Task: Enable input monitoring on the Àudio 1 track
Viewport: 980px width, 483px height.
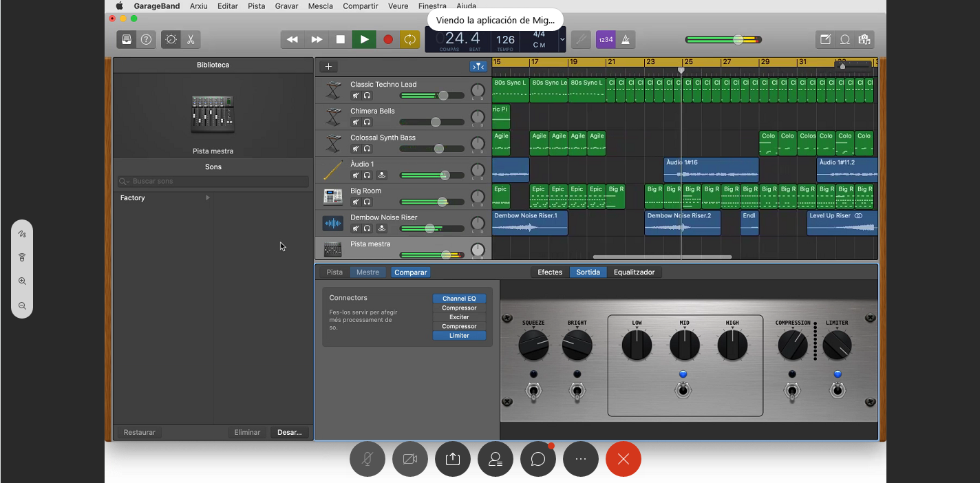Action: pyautogui.click(x=381, y=175)
